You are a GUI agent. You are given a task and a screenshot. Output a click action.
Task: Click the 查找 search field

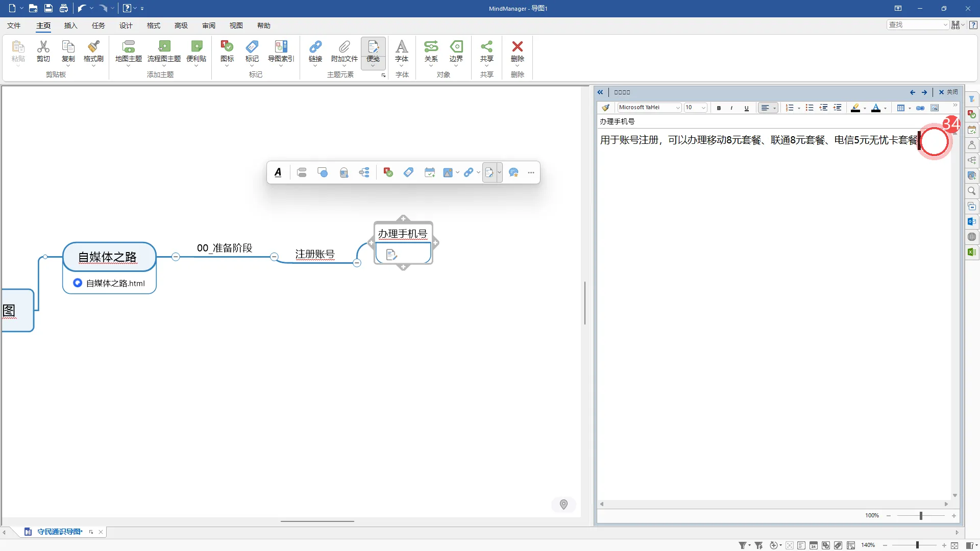click(917, 24)
